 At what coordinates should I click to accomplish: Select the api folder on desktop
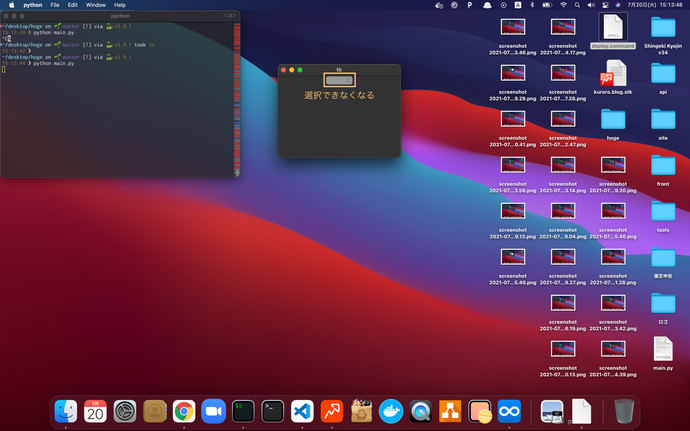pos(663,77)
